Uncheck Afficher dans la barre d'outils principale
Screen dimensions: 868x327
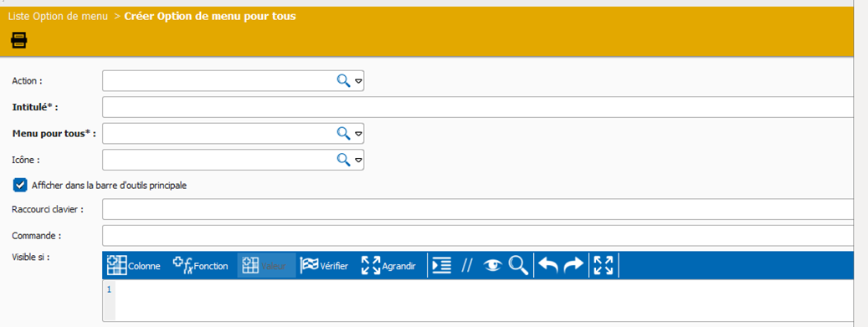tap(20, 186)
